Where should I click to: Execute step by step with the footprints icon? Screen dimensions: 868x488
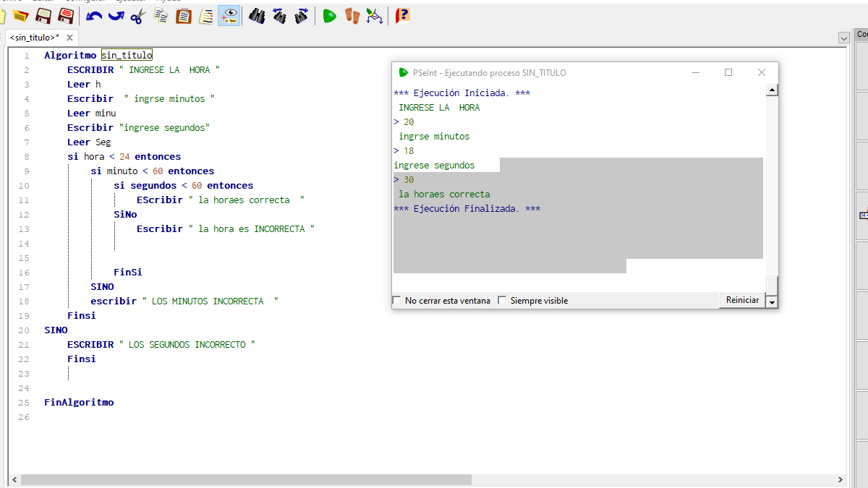[x=352, y=15]
